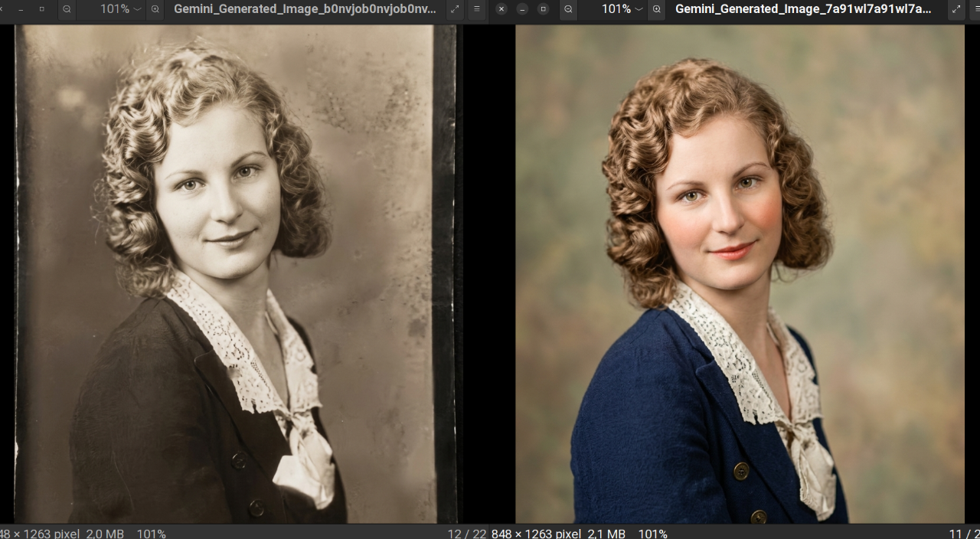Click the sepia vintage portrait image
This screenshot has height=539, width=980.
[x=230, y=276]
